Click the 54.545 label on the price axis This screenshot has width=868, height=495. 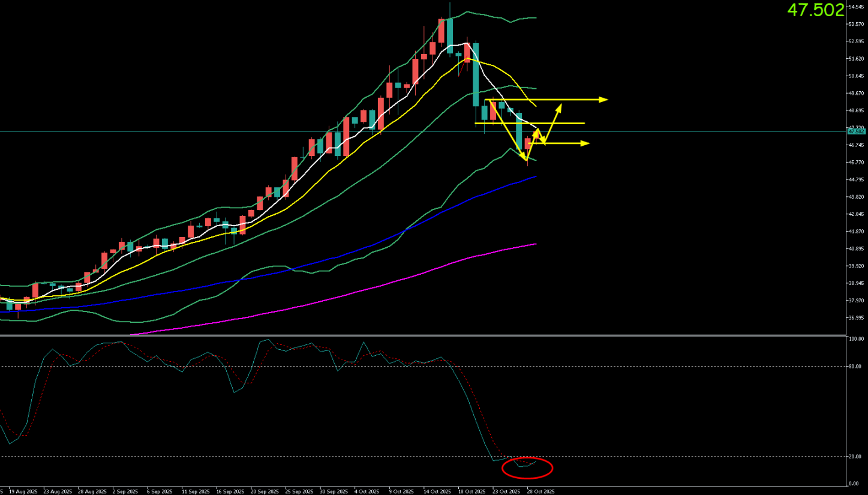point(855,7)
